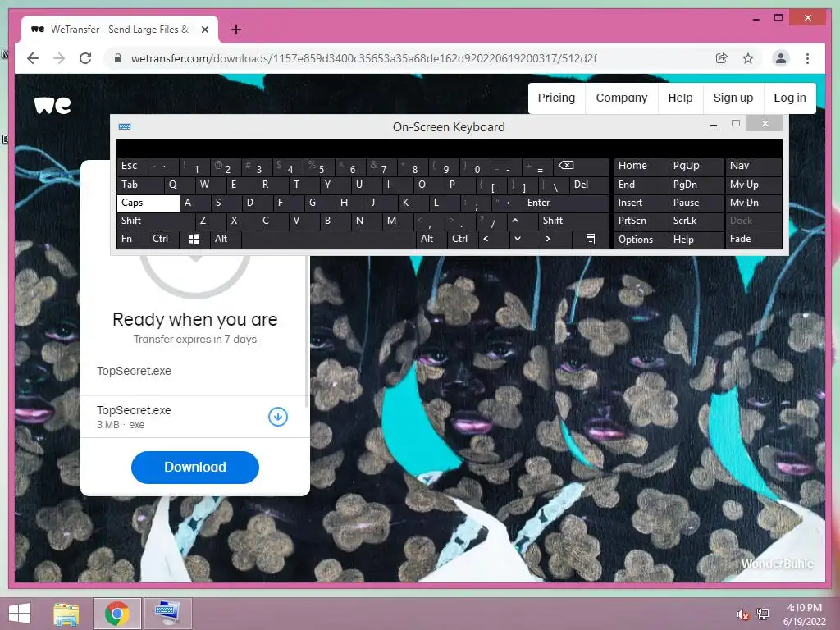Click the Esc key on the on-screen keyboard

132,166
